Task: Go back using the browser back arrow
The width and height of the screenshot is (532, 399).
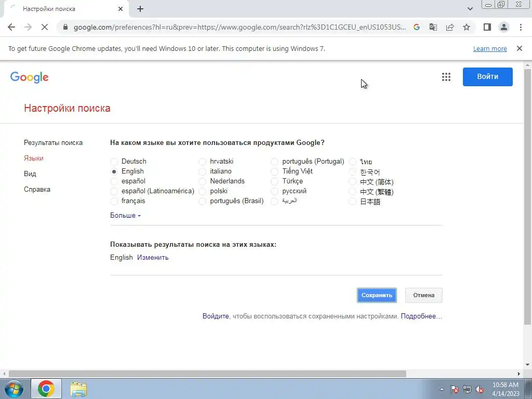Action: pos(11,27)
